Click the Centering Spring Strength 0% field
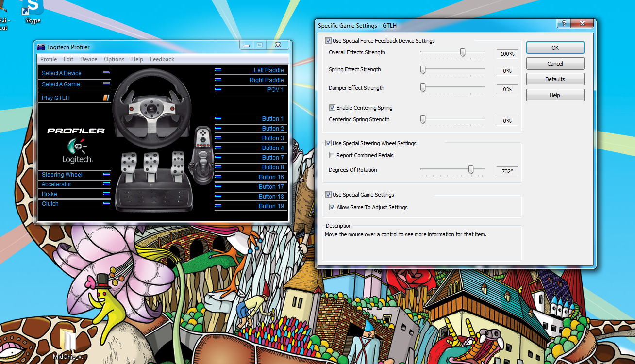The height and width of the screenshot is (364, 635). coord(507,121)
